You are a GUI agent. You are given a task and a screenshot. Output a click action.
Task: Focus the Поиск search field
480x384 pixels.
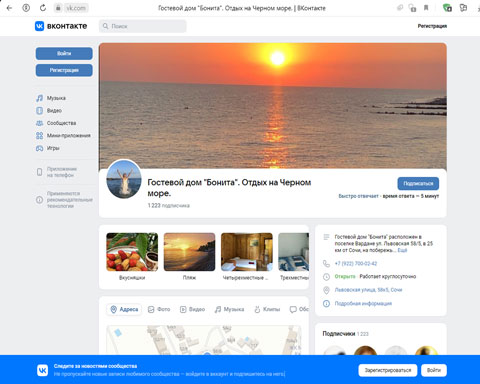[143, 26]
